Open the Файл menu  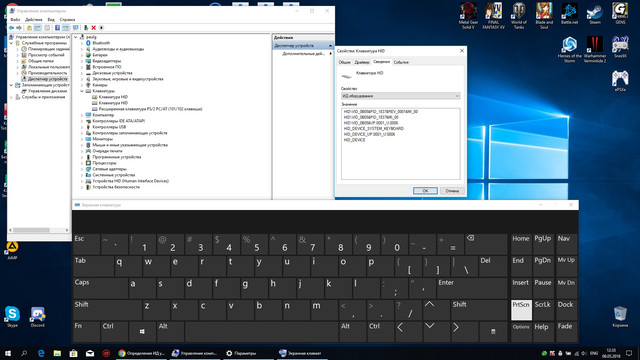pyautogui.click(x=15, y=20)
